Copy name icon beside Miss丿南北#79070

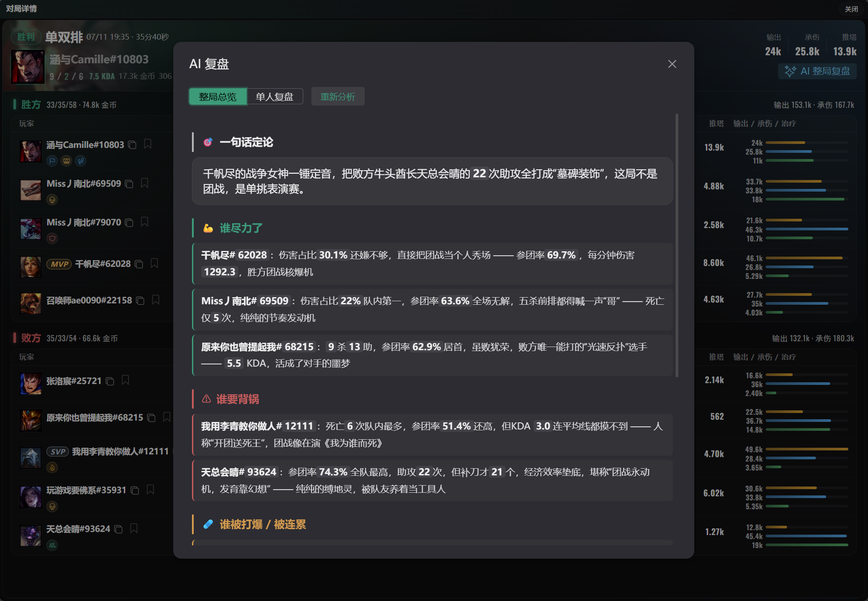pyautogui.click(x=129, y=222)
